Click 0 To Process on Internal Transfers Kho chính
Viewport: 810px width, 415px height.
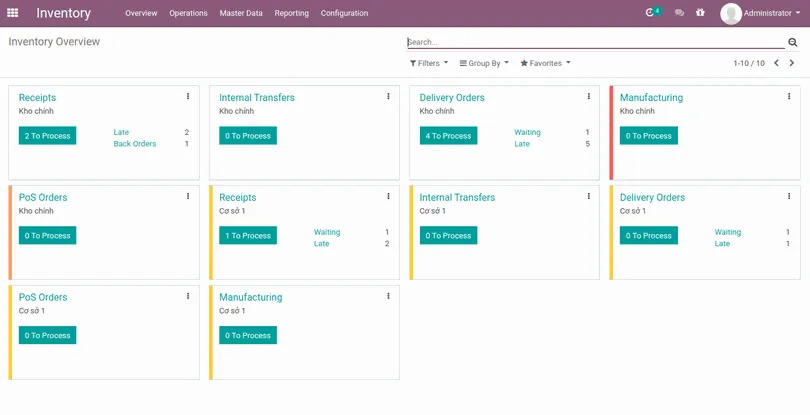tap(248, 136)
